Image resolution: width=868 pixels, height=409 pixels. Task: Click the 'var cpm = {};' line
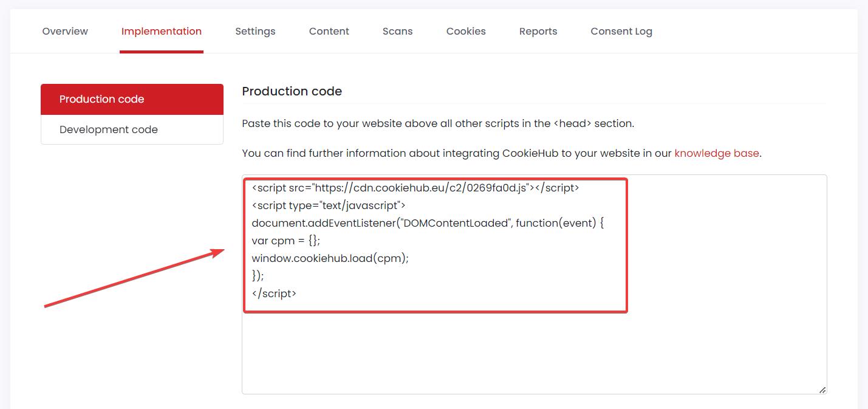coord(285,241)
